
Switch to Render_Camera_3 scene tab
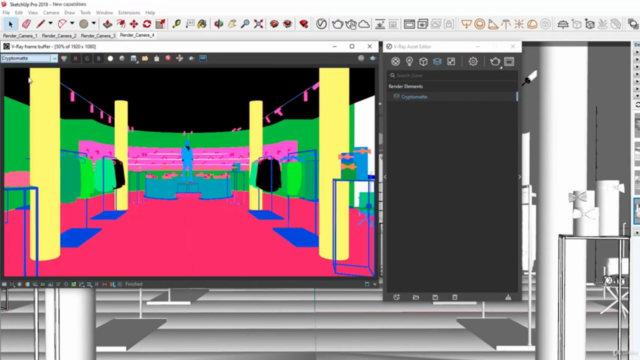pyautogui.click(x=98, y=36)
